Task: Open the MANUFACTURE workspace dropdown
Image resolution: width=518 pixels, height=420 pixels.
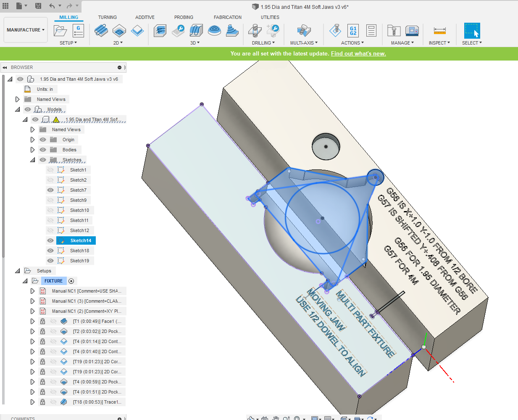Action: 26,30
